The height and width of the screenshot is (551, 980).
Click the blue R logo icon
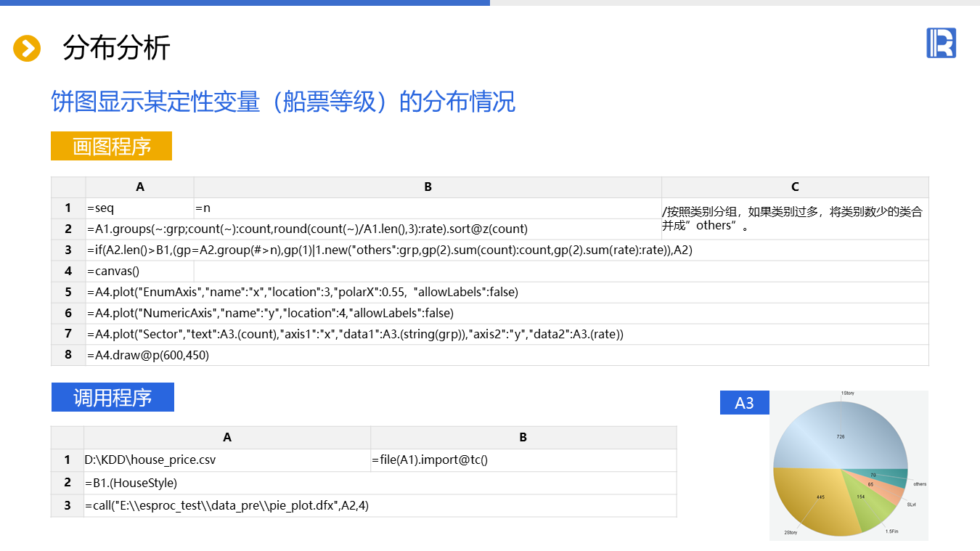coord(941,43)
